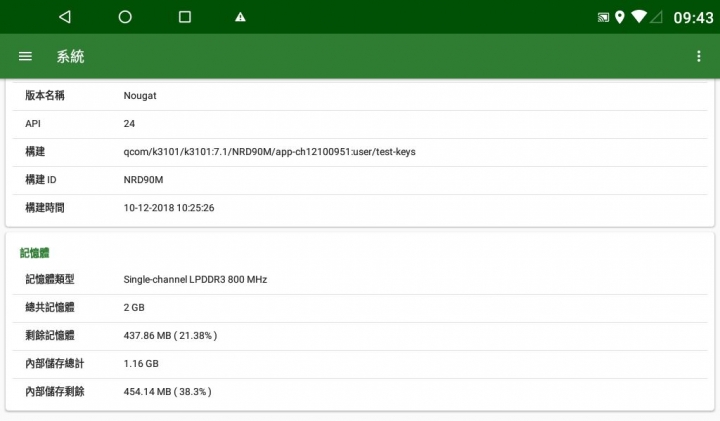Select the qcom/k3101 build fingerprint value
The width and height of the screenshot is (720, 421).
click(270, 152)
